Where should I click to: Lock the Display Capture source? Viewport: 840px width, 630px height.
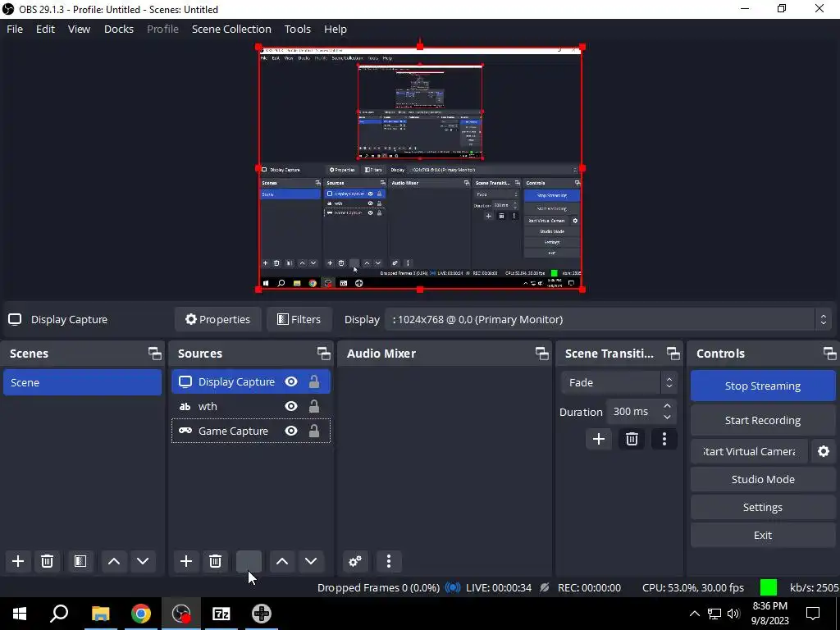click(x=314, y=381)
